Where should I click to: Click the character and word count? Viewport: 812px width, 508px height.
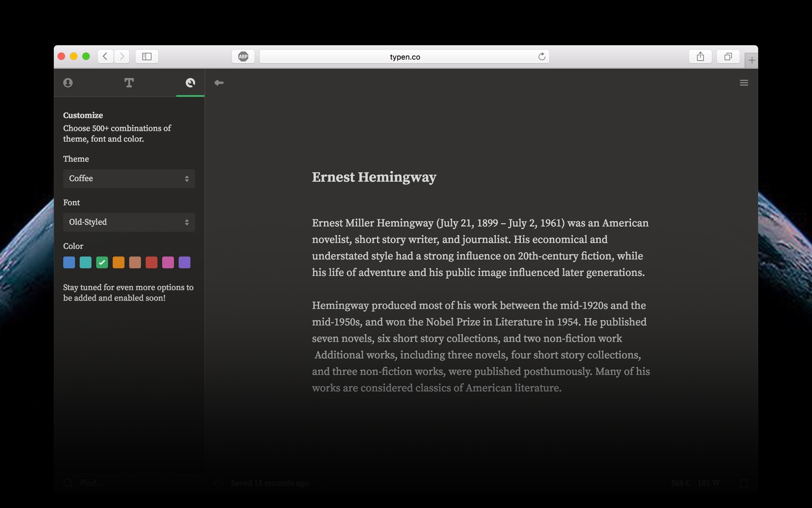click(695, 483)
